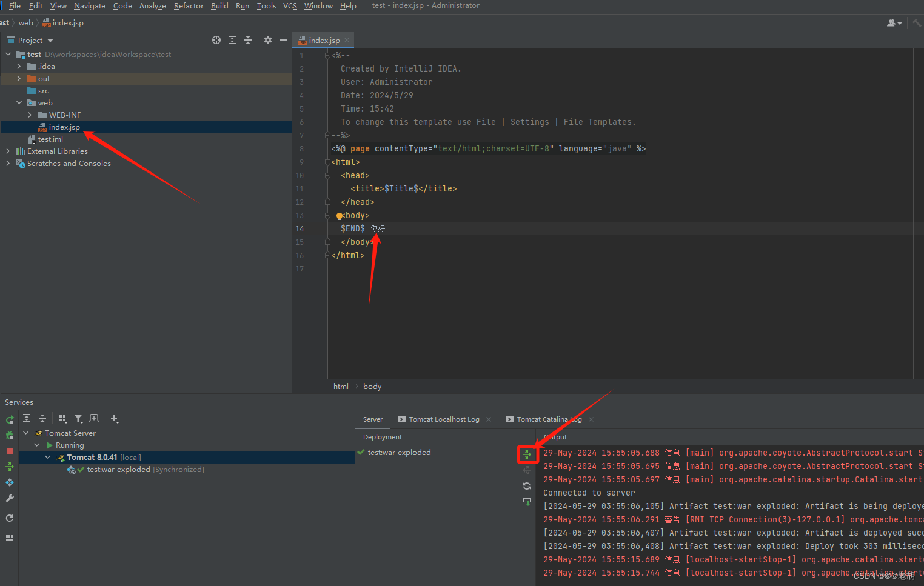Click Update application refresh icon
This screenshot has height=586, width=924.
point(10,518)
